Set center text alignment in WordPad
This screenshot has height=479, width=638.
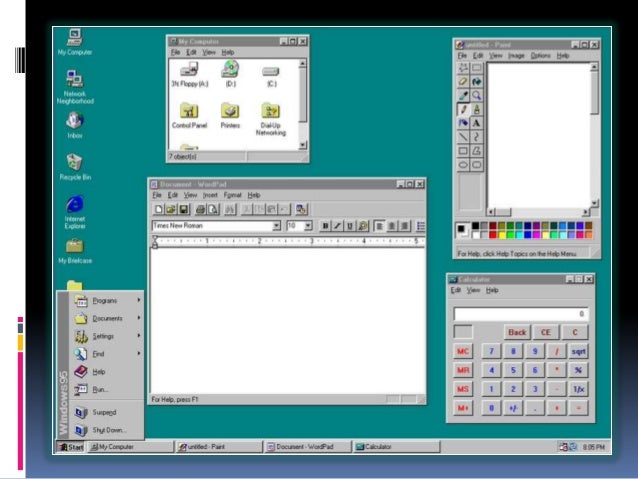point(392,226)
